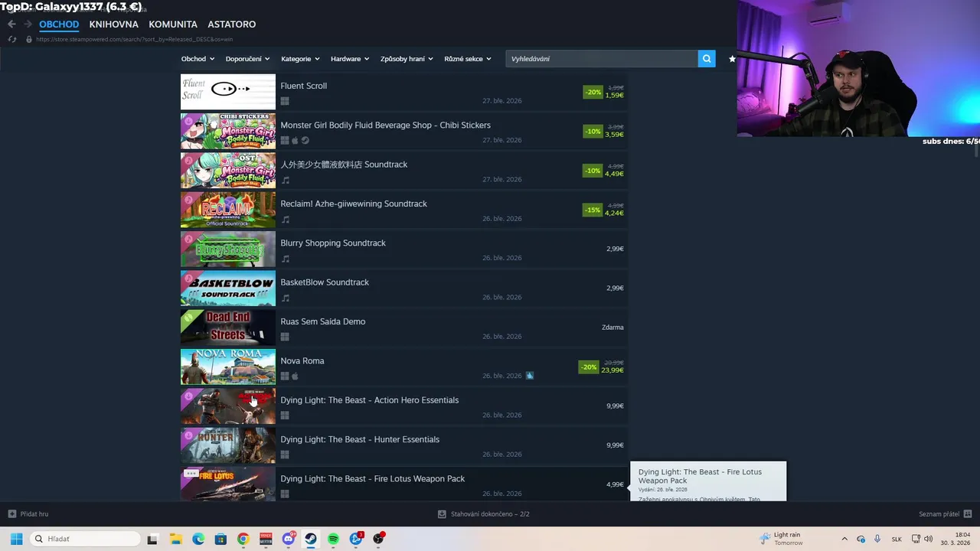Click the Windows platform icon under Fluent Scroll

pyautogui.click(x=285, y=101)
